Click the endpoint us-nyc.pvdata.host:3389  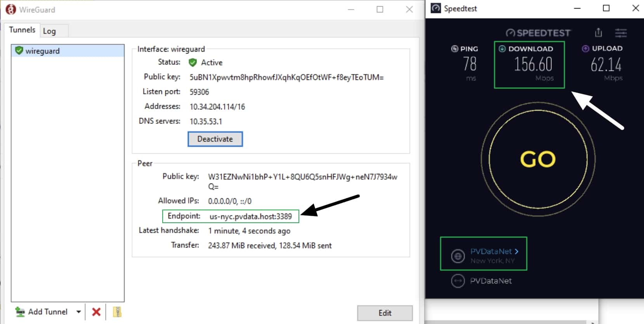pos(251,217)
